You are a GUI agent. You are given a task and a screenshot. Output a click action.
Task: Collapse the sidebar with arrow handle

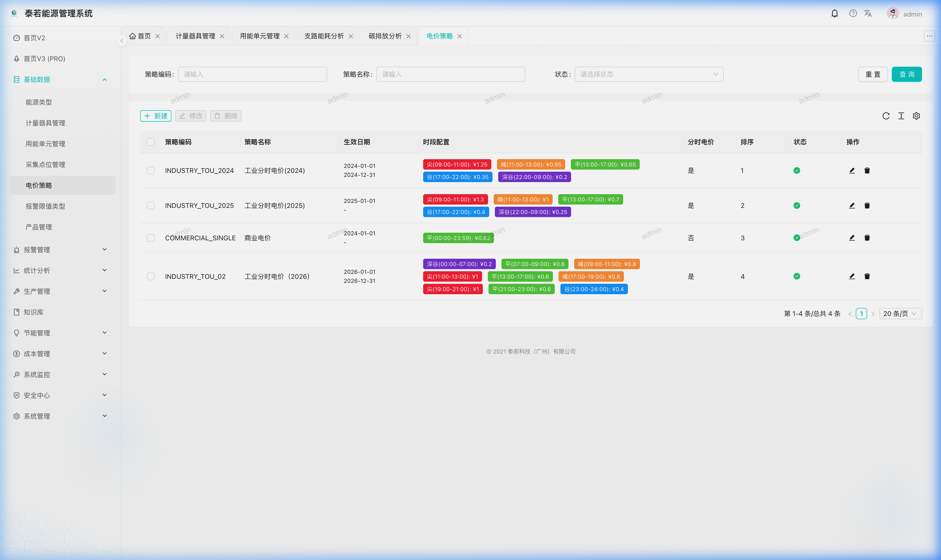(x=122, y=40)
